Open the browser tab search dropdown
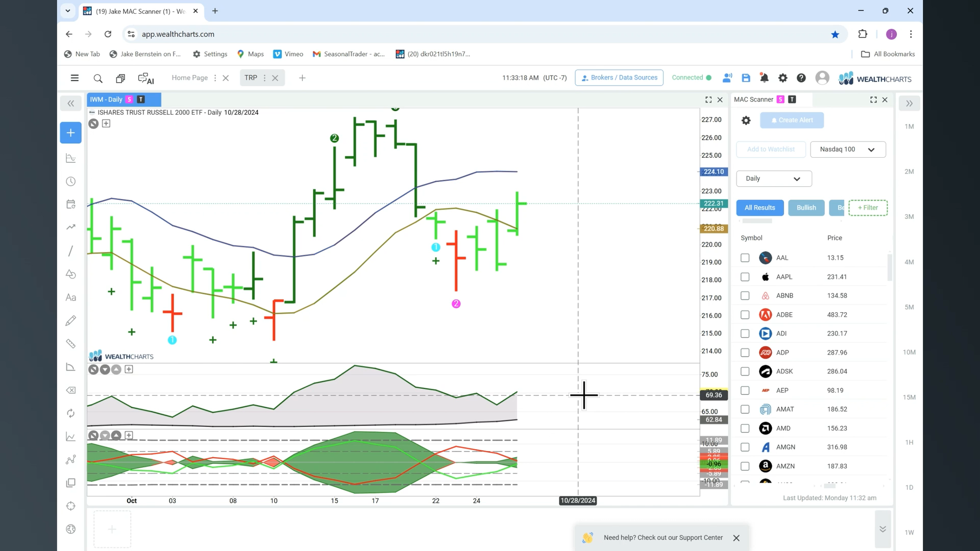Image resolution: width=980 pixels, height=551 pixels. (x=67, y=11)
